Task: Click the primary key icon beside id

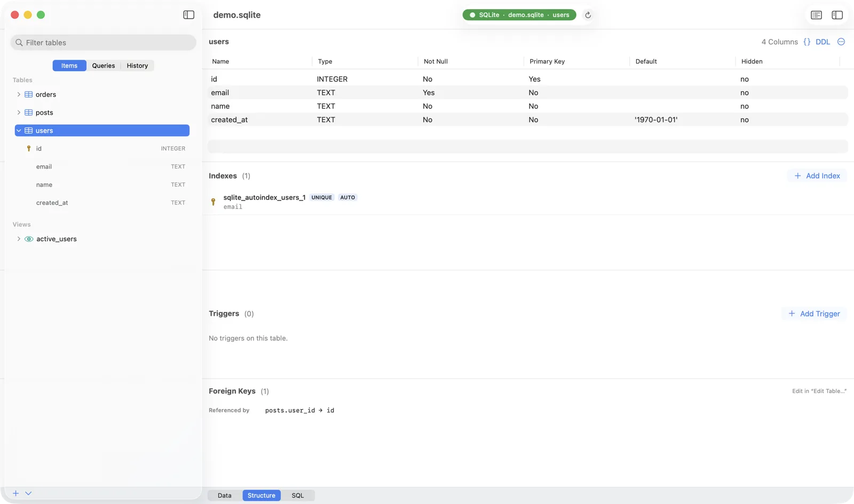Action: click(29, 149)
